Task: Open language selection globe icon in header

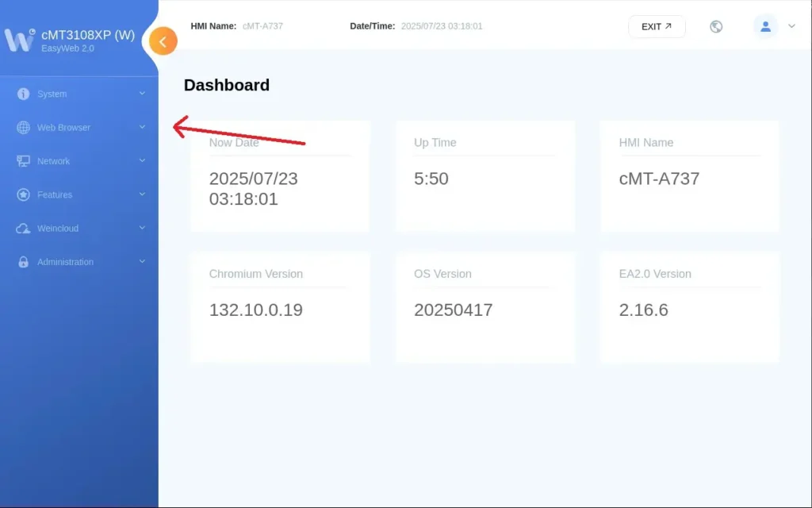Action: (716, 26)
